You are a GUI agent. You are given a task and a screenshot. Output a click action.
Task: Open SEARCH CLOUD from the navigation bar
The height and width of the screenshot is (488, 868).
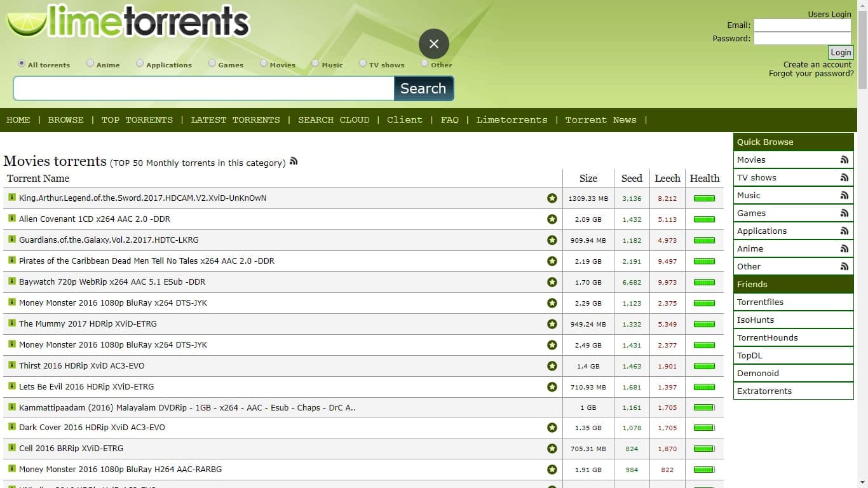[x=334, y=120]
